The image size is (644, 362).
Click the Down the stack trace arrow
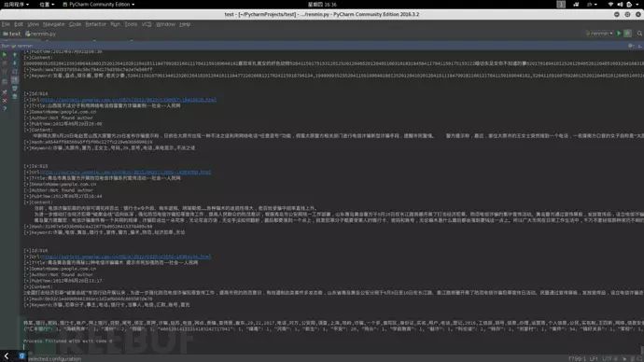[15, 63]
